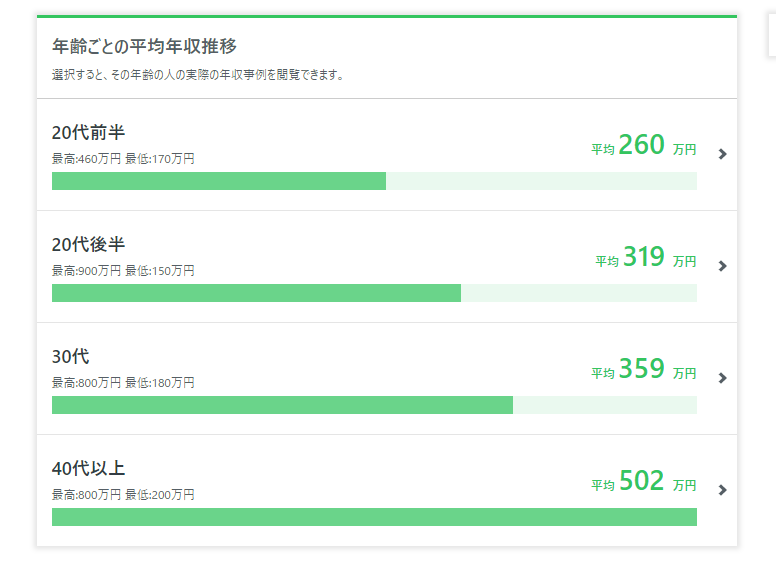The image size is (776, 568).
Task: Click the 平均 260 万円 salary figure
Action: pos(644,145)
